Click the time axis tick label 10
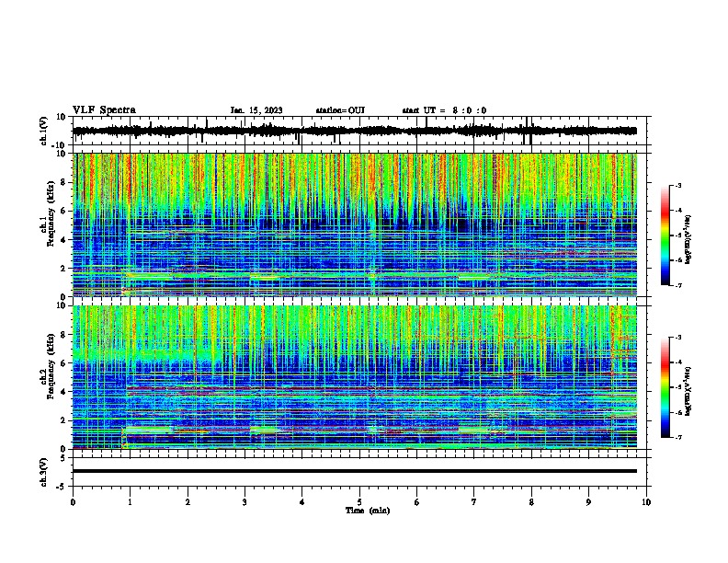 [646, 502]
